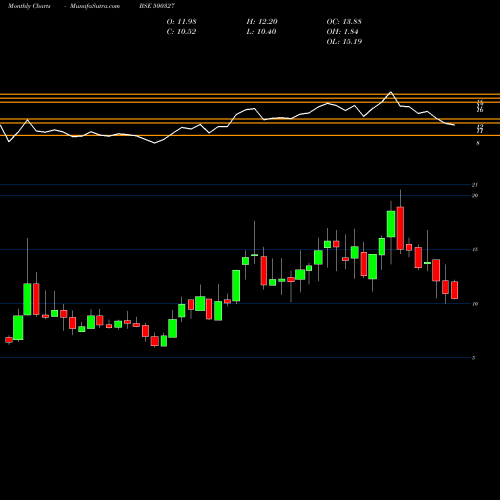Select the low value 'L: 10.40'
The image size is (500, 500).
tap(261, 32)
